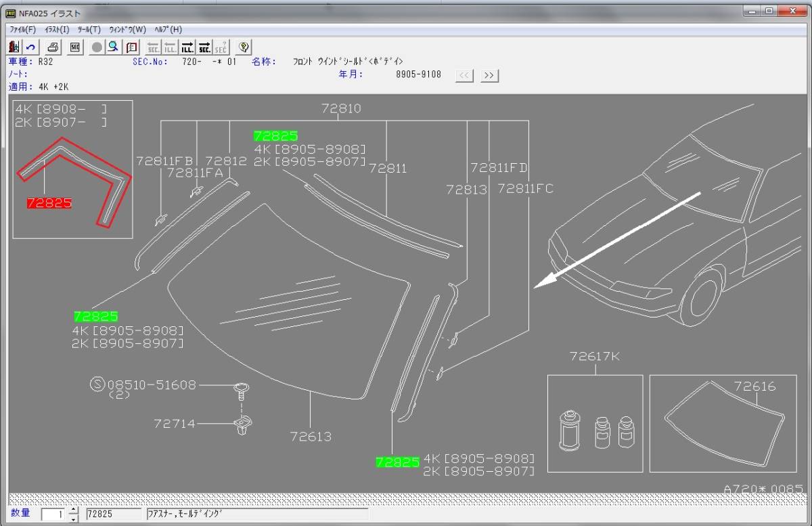Select part number 72613 windshield glass label
This screenshot has width=812, height=526.
(x=311, y=436)
